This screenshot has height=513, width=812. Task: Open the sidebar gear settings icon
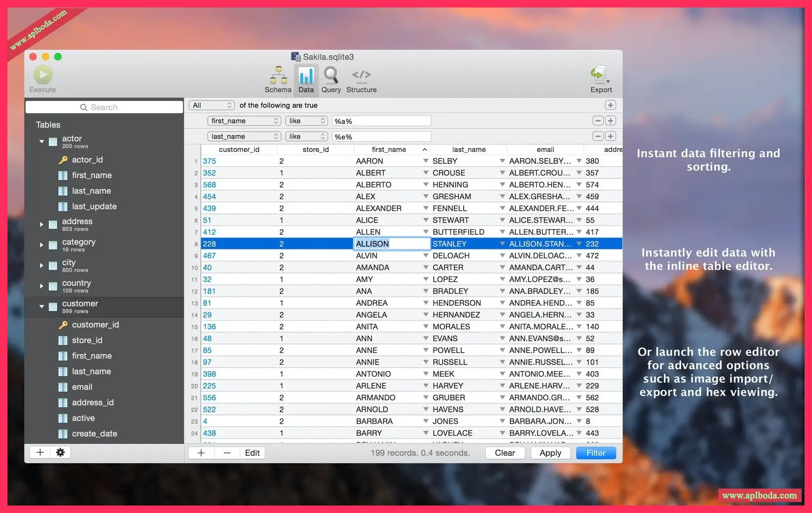pos(60,452)
